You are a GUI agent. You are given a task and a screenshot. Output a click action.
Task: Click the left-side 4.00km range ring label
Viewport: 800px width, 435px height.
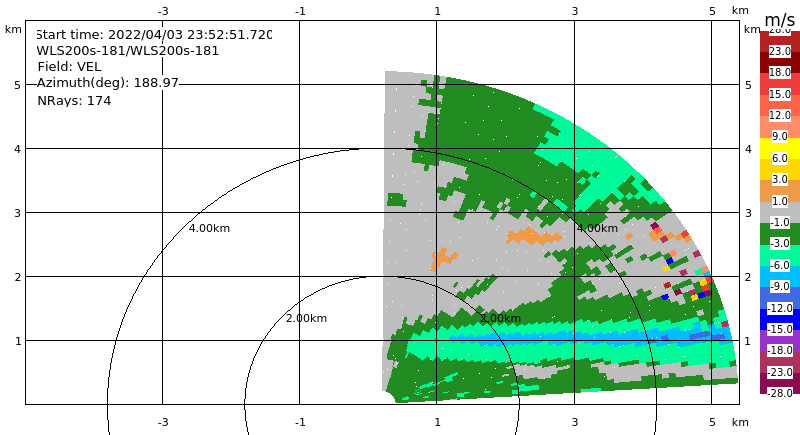pyautogui.click(x=209, y=228)
